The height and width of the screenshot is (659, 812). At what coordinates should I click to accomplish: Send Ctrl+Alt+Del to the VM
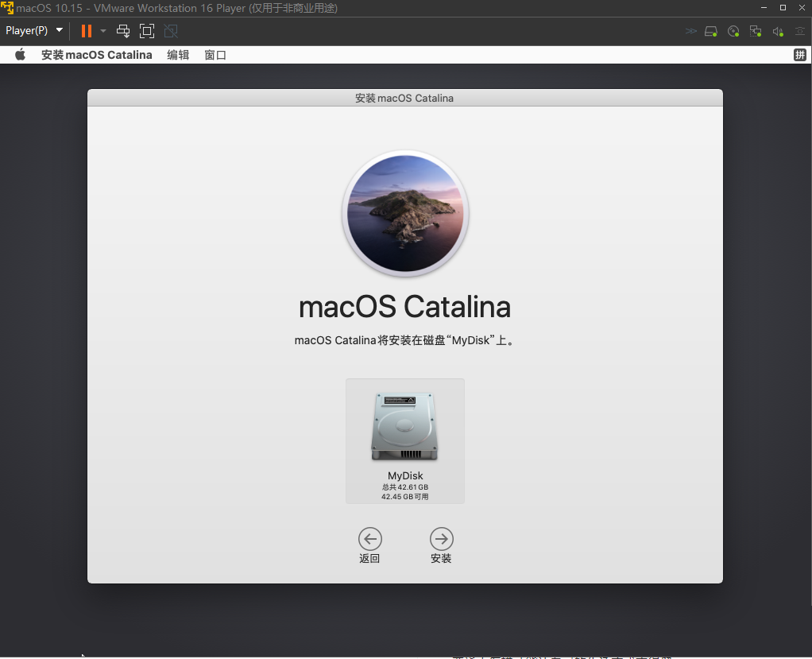(x=123, y=31)
